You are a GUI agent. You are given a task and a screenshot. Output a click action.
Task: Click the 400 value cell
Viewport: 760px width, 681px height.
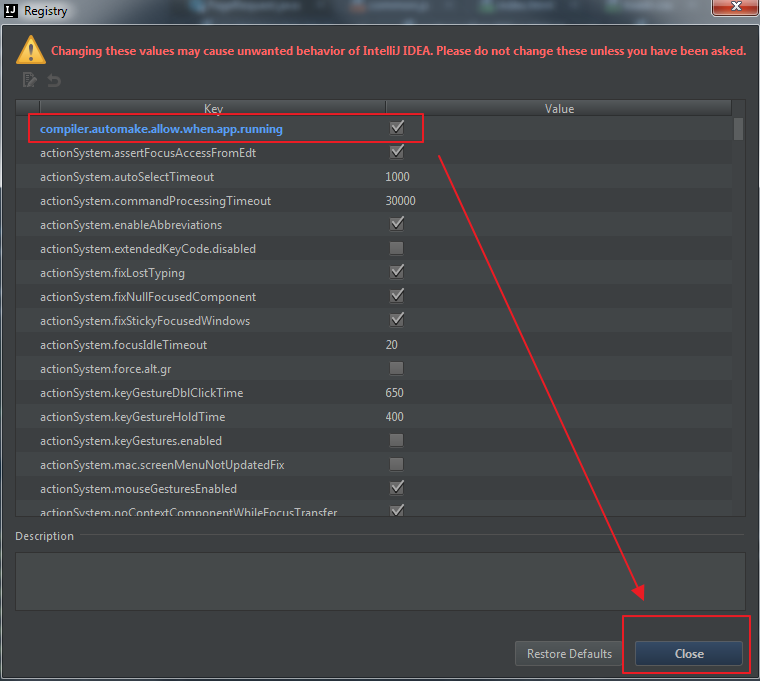click(x=394, y=417)
